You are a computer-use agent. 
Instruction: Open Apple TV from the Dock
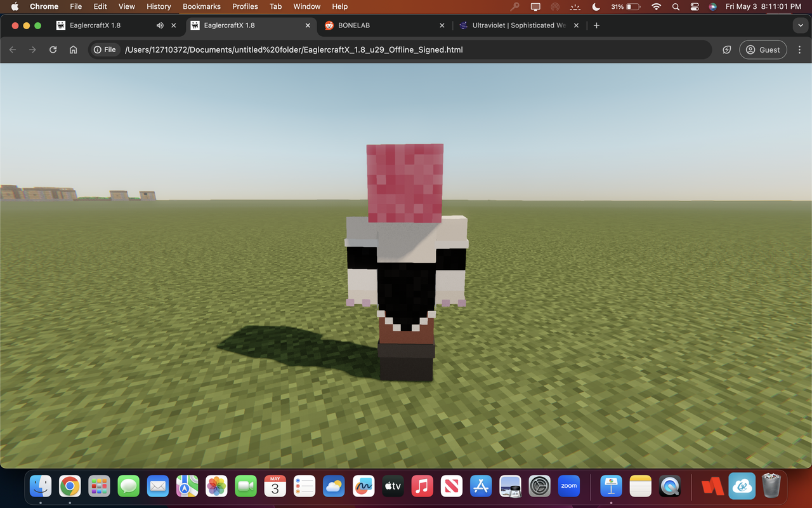[393, 486]
